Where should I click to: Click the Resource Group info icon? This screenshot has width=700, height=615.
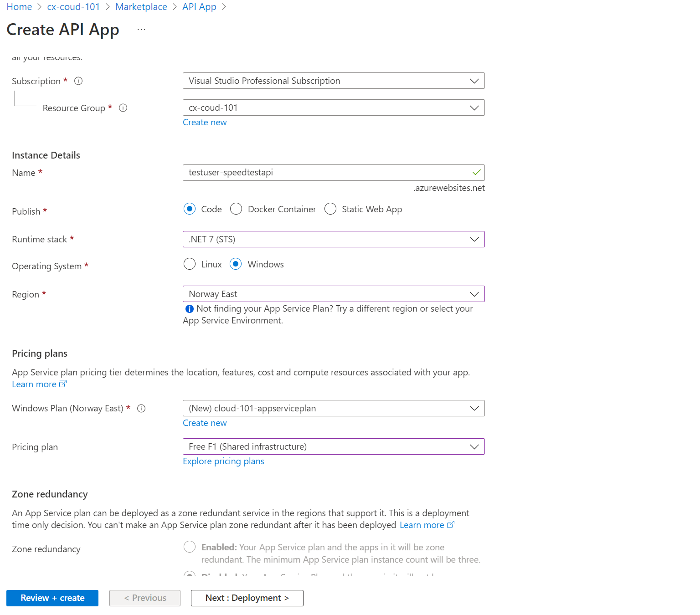click(123, 108)
